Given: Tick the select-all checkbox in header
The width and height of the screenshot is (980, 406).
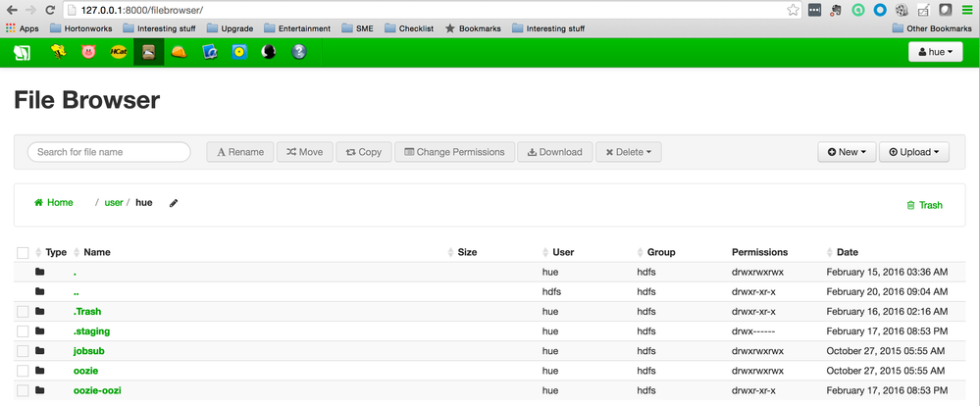Looking at the screenshot, I should coord(23,253).
